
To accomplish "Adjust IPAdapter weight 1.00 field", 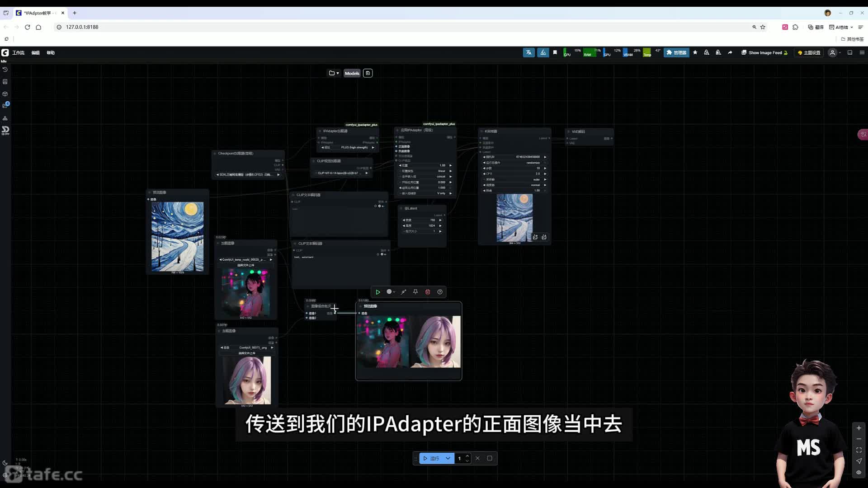I will pyautogui.click(x=425, y=165).
